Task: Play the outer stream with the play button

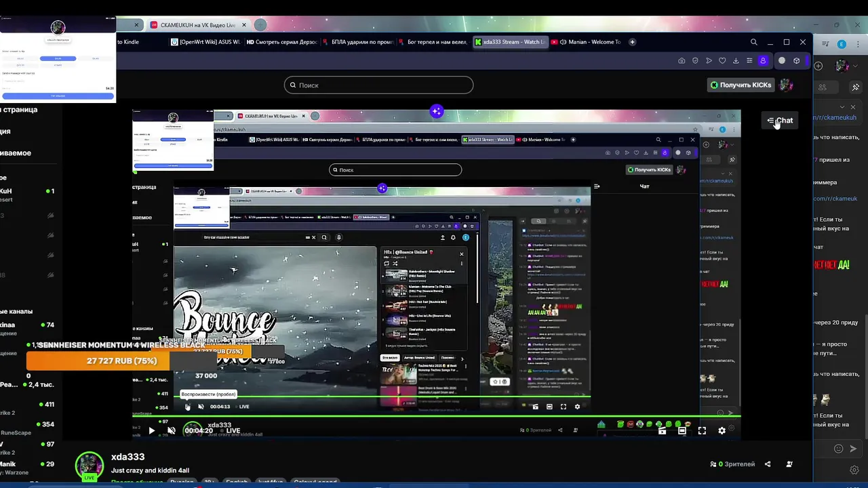Action: point(152,430)
